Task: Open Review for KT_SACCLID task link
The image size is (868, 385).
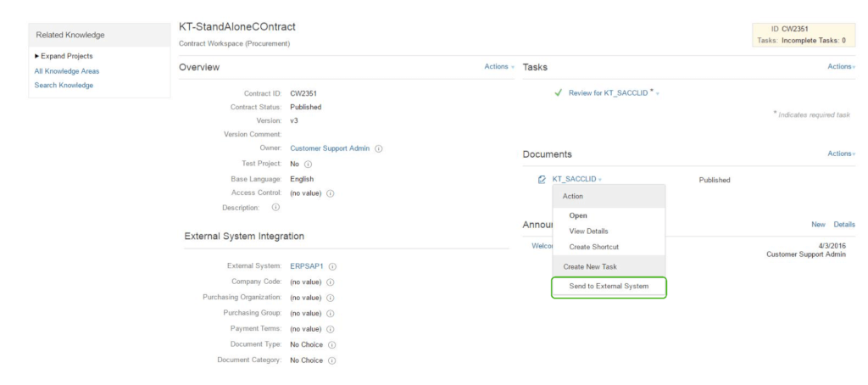Action: (609, 93)
